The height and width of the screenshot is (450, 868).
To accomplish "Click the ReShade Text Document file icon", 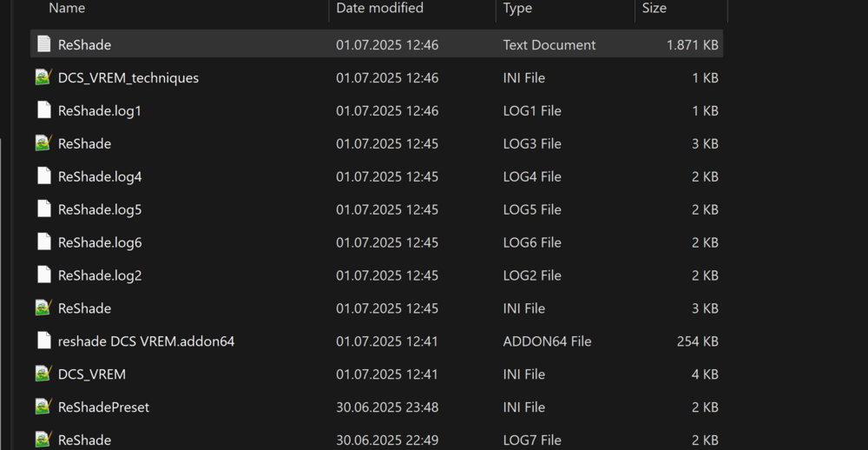I will 43,44.
